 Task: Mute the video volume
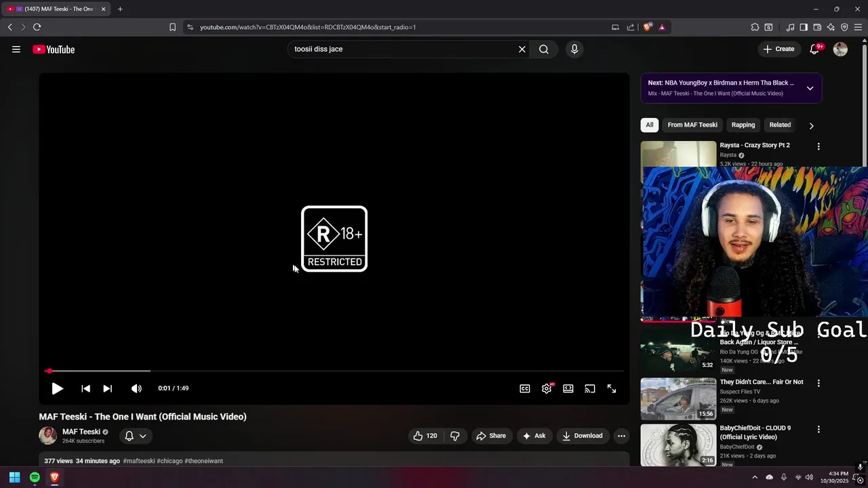click(136, 388)
